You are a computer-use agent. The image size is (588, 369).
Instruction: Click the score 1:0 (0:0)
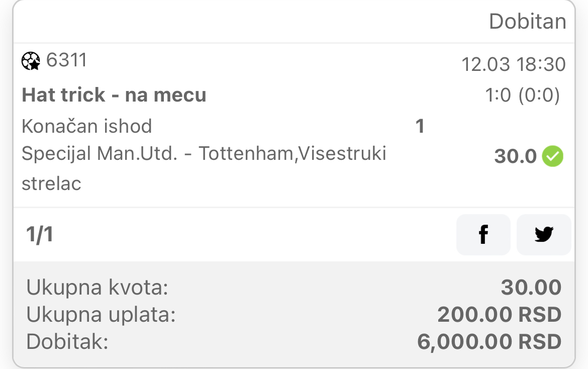pos(522,95)
